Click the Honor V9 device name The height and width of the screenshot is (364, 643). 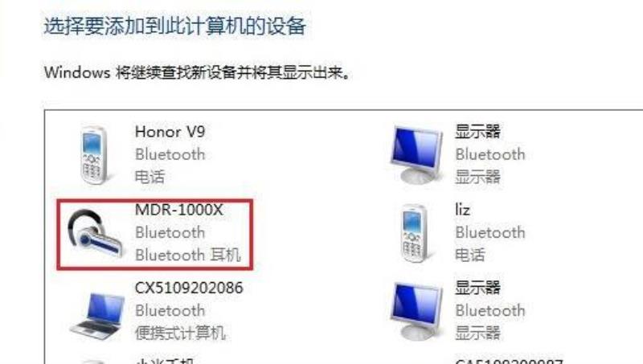170,132
